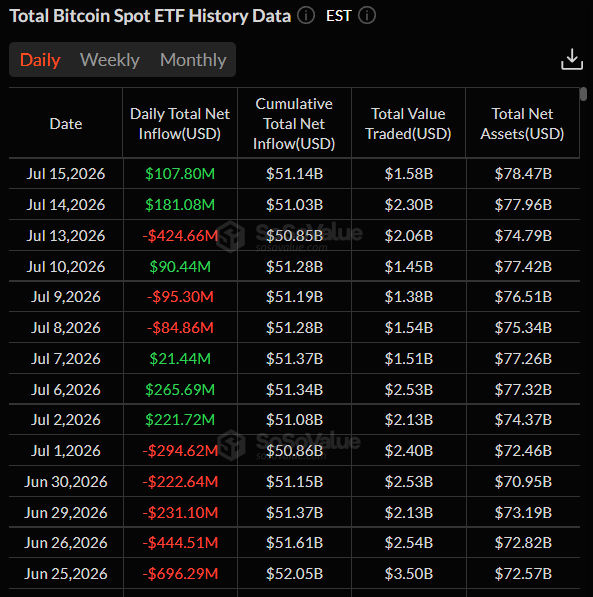
Task: Click the $1.54B traded value
Action: click(409, 327)
